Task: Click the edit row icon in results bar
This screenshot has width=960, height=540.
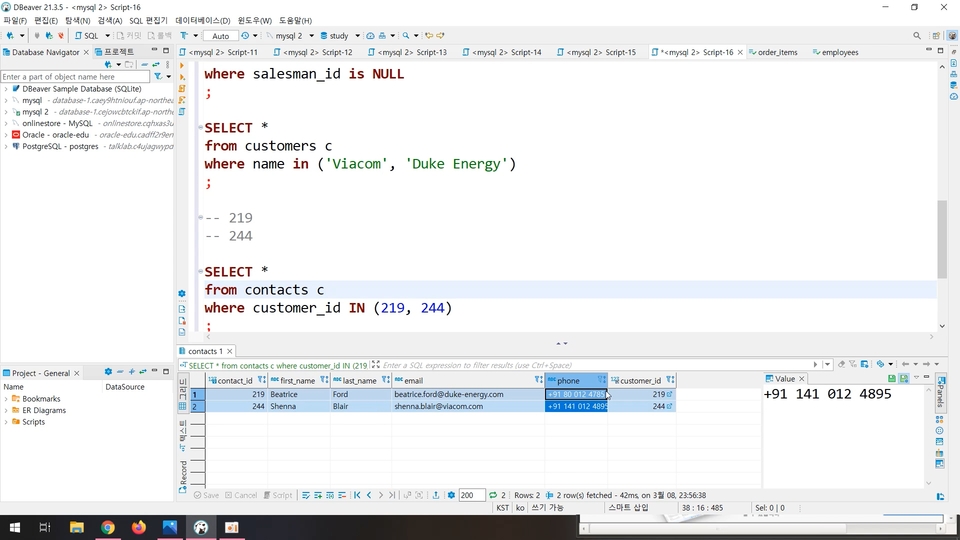Action: [x=306, y=495]
